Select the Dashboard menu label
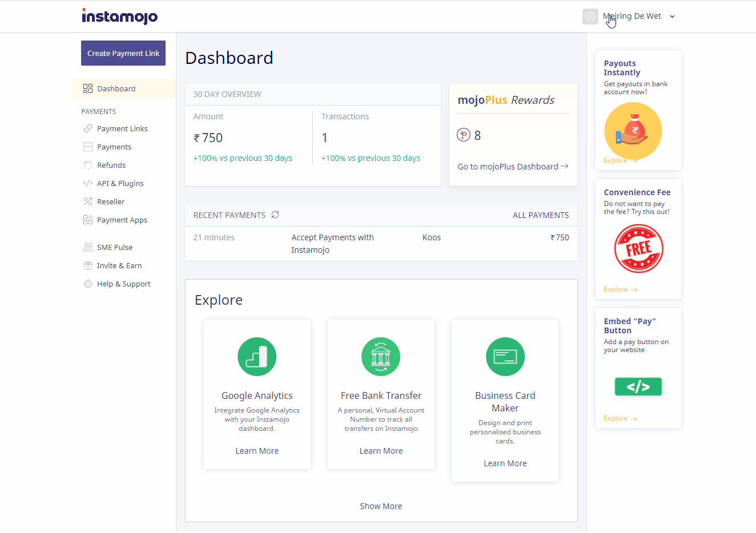The height and width of the screenshot is (533, 756). [x=116, y=88]
